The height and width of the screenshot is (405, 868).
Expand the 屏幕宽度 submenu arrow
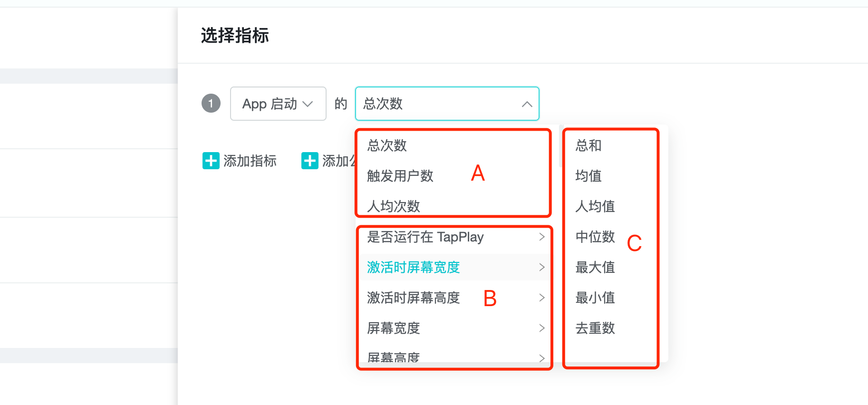point(541,328)
